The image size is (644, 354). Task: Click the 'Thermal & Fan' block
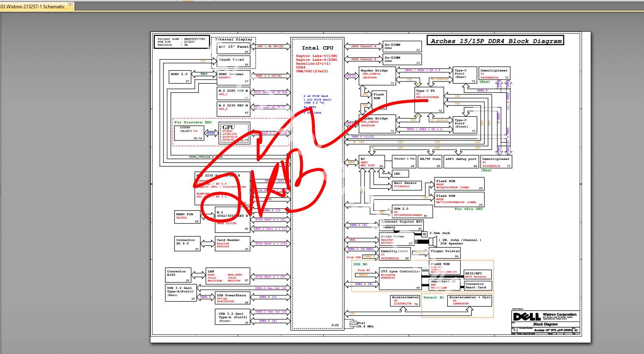404,162
